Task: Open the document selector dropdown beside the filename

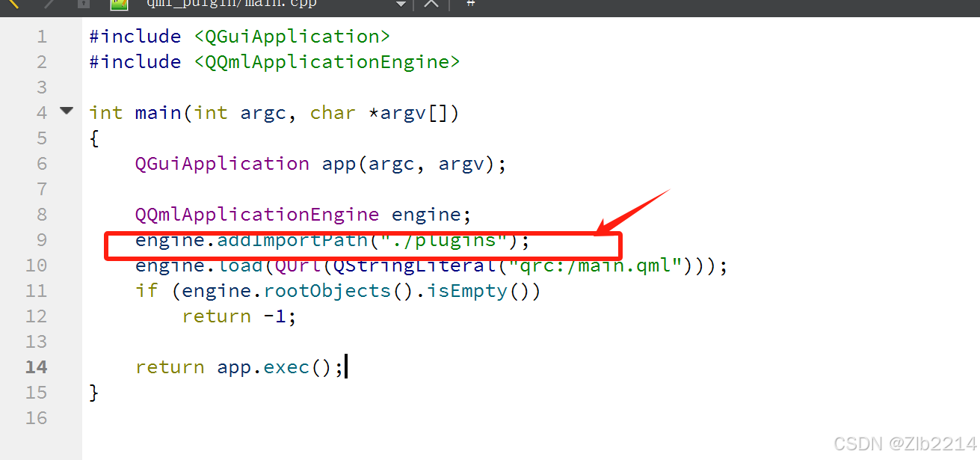Action: pyautogui.click(x=401, y=5)
